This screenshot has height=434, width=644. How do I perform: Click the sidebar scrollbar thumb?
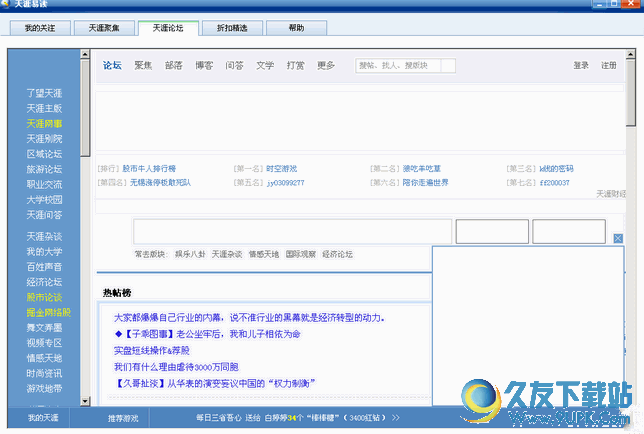point(85,108)
